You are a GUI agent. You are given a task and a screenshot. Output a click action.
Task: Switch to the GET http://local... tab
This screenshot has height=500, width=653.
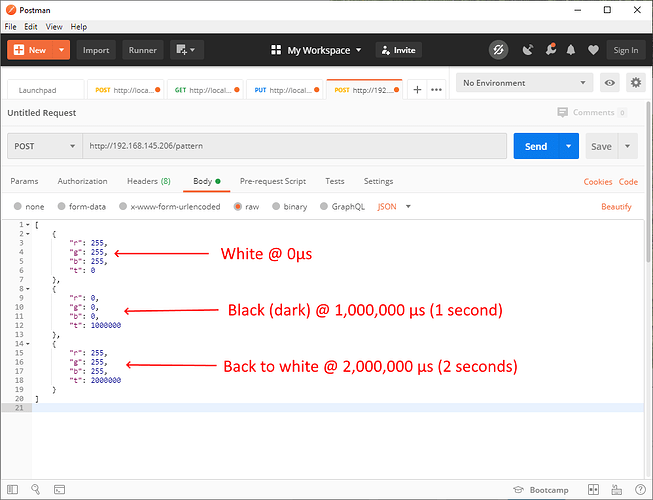205,90
